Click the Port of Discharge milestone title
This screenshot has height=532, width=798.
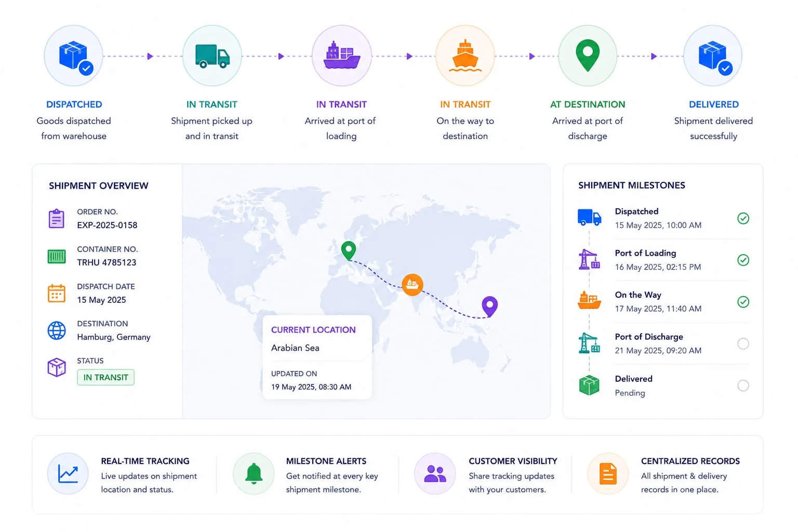pos(649,337)
